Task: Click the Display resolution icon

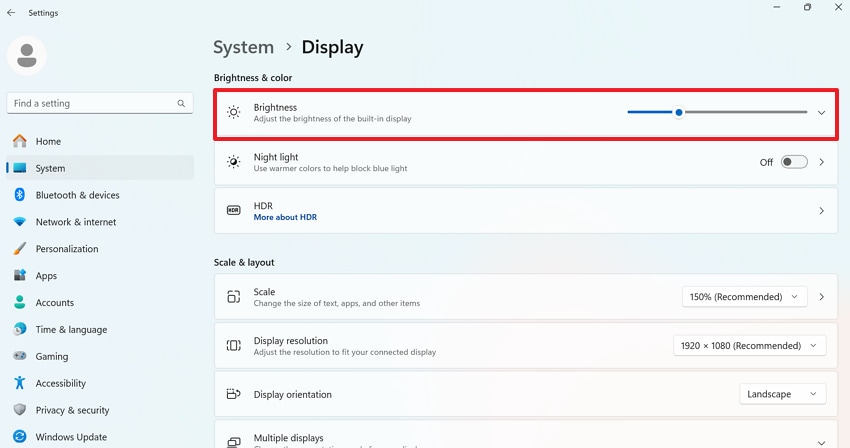Action: 234,345
